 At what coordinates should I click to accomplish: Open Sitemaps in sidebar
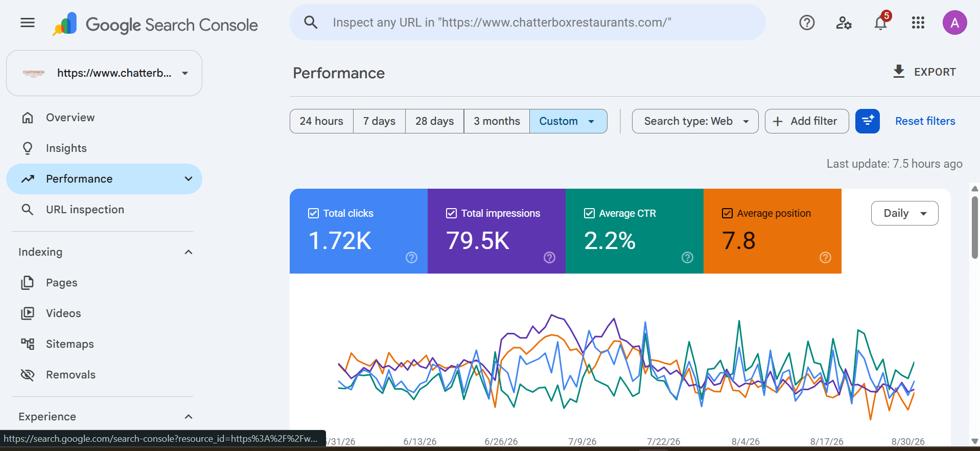pos(104,344)
